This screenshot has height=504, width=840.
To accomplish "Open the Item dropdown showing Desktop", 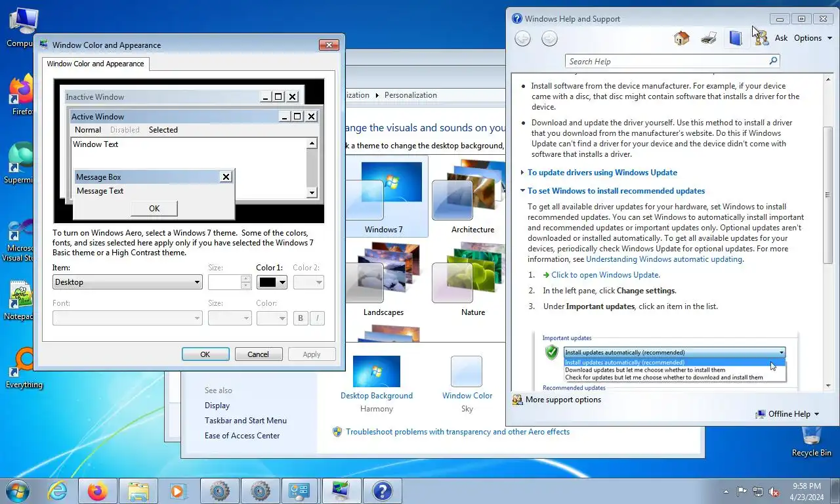I will pos(127,282).
